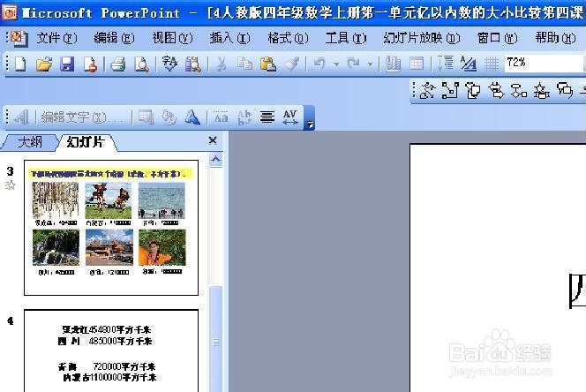Screen dimensions: 586x392
Task: Insert a chart with the chart icon
Action: click(x=393, y=64)
